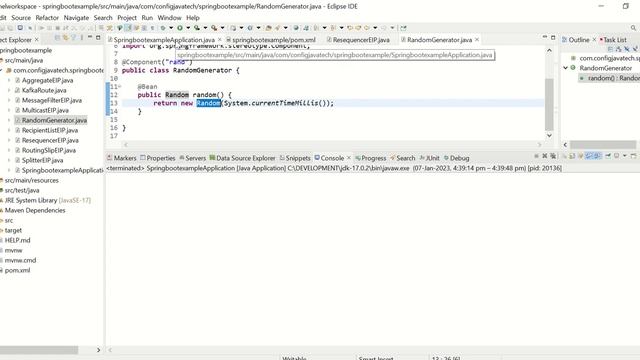Switch to the Servers view tab
The image size is (640, 360).
[193, 158]
